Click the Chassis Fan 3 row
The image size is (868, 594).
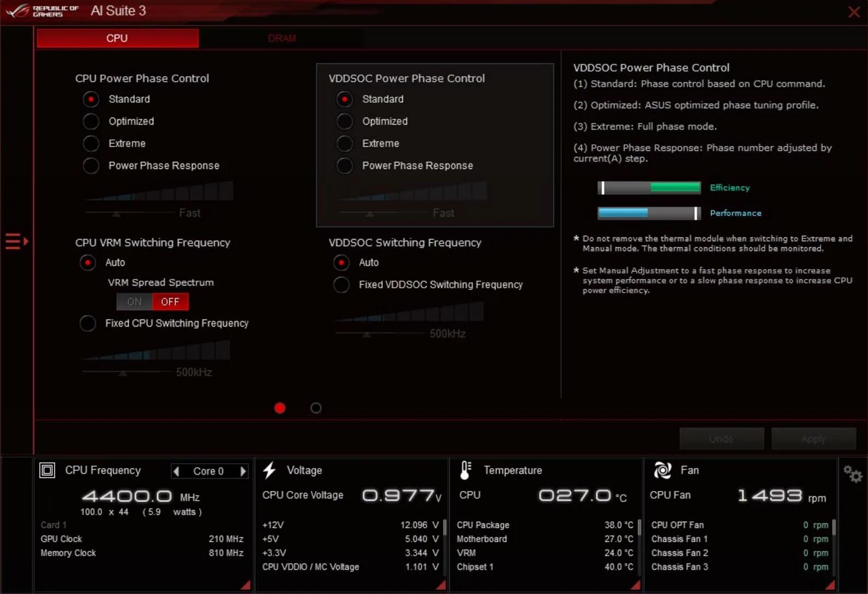point(739,567)
